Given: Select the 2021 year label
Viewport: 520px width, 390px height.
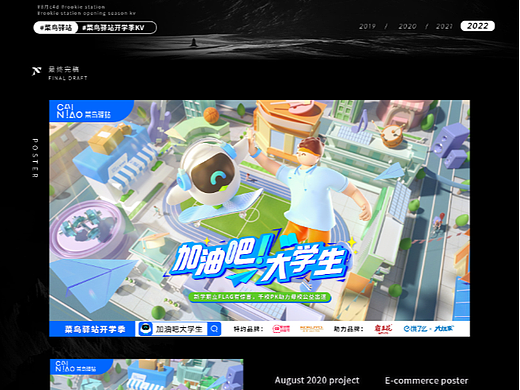Looking at the screenshot, I should click(444, 26).
